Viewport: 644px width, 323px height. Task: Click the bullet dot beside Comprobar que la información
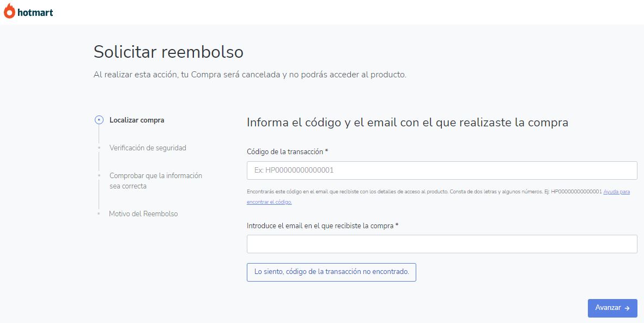(99, 175)
